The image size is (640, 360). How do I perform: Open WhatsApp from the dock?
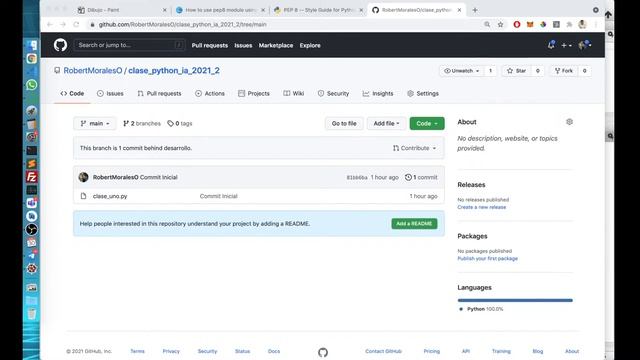(31, 84)
